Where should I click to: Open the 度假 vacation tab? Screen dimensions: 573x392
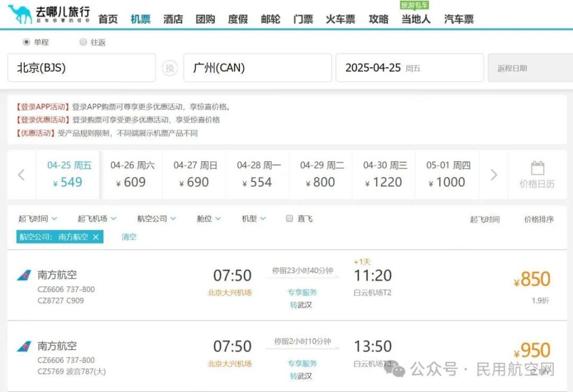point(238,19)
